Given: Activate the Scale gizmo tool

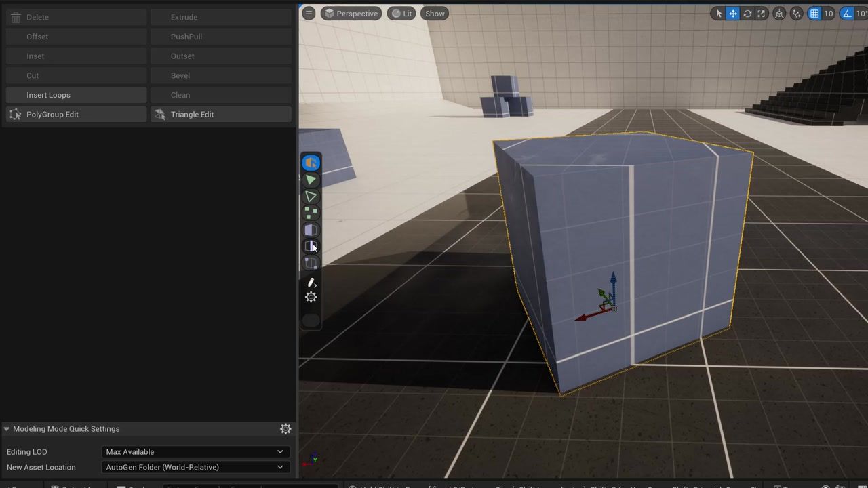Looking at the screenshot, I should tap(762, 14).
